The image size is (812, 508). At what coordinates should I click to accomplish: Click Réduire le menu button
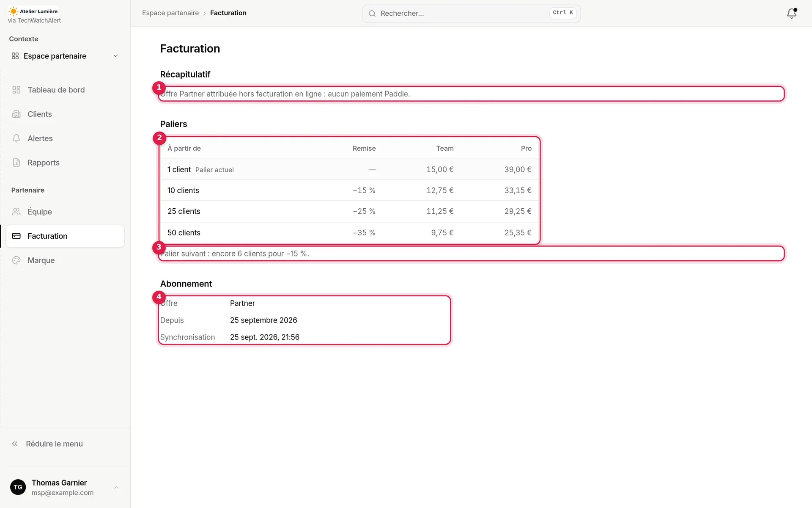coord(65,444)
